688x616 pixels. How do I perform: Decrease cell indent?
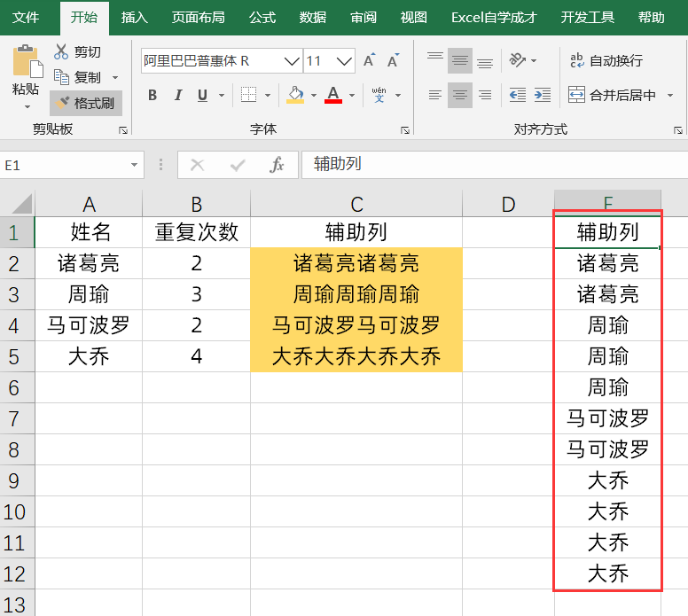[518, 95]
